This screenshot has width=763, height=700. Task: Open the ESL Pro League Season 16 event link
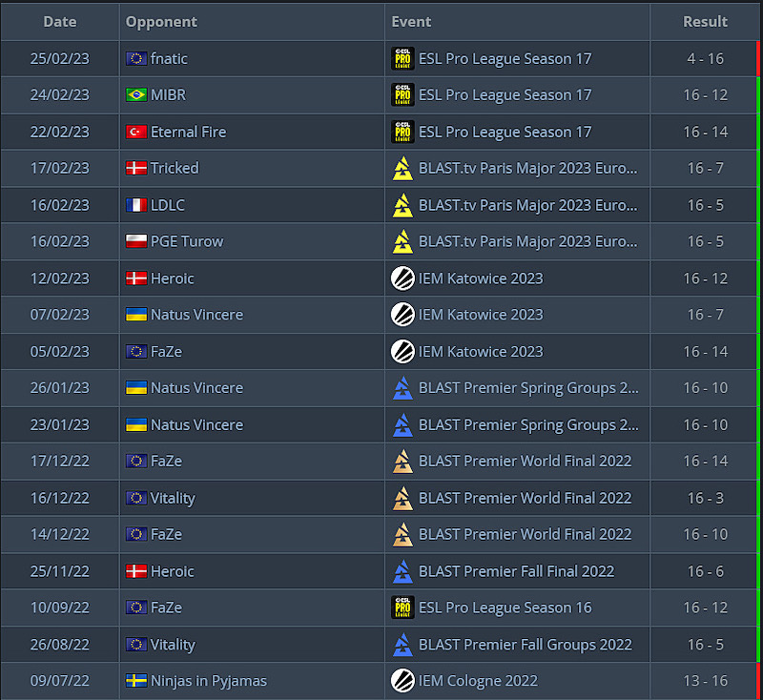505,607
